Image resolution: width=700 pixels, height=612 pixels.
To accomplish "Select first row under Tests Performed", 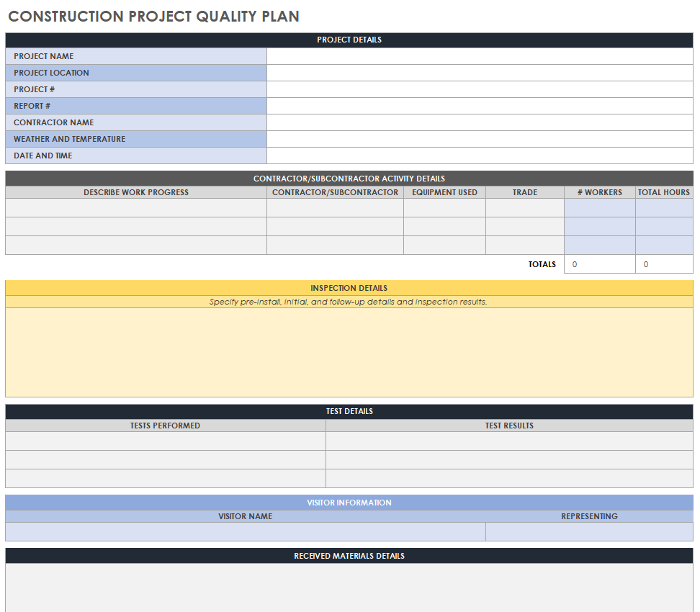I will (x=165, y=441).
